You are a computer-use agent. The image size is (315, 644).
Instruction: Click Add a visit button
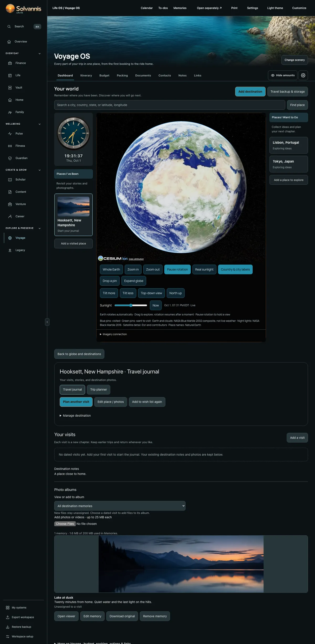pos(297,438)
